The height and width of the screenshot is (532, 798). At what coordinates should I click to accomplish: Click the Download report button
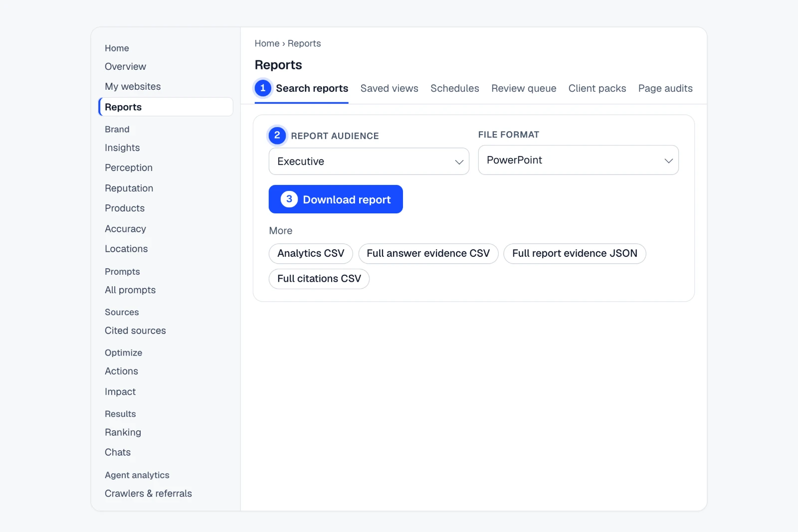coord(336,199)
